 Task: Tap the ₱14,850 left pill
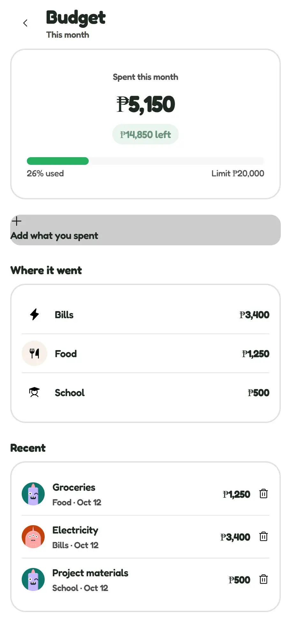click(x=145, y=134)
